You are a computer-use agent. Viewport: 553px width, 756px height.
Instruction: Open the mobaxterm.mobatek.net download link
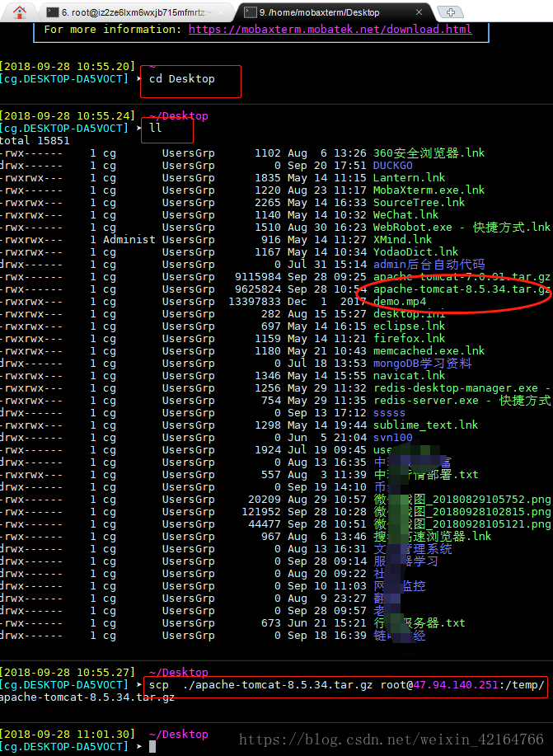pos(330,29)
